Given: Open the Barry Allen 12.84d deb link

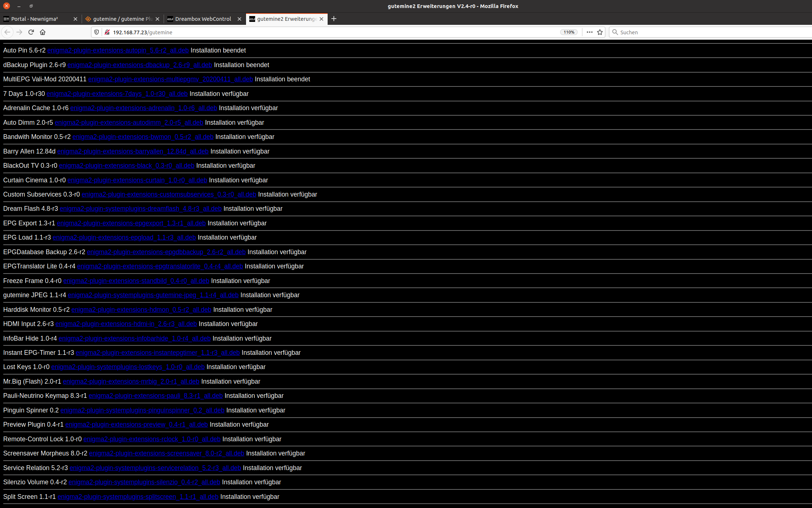Looking at the screenshot, I should pyautogui.click(x=133, y=151).
